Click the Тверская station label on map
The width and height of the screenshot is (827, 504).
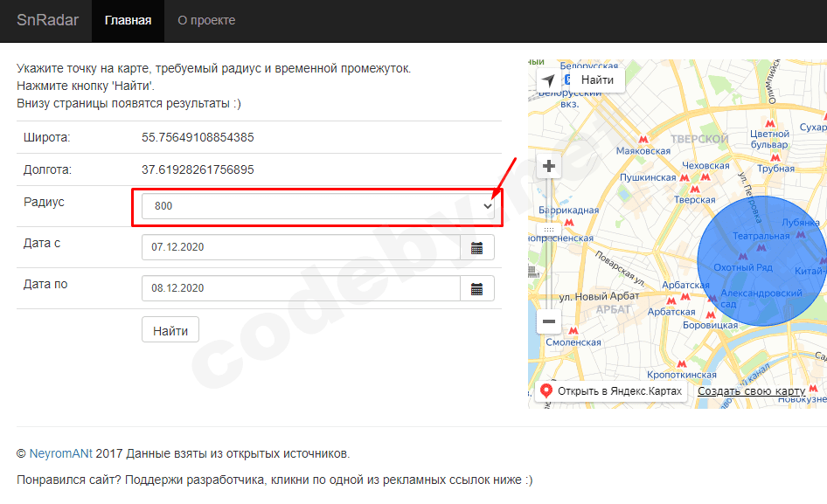point(695,200)
